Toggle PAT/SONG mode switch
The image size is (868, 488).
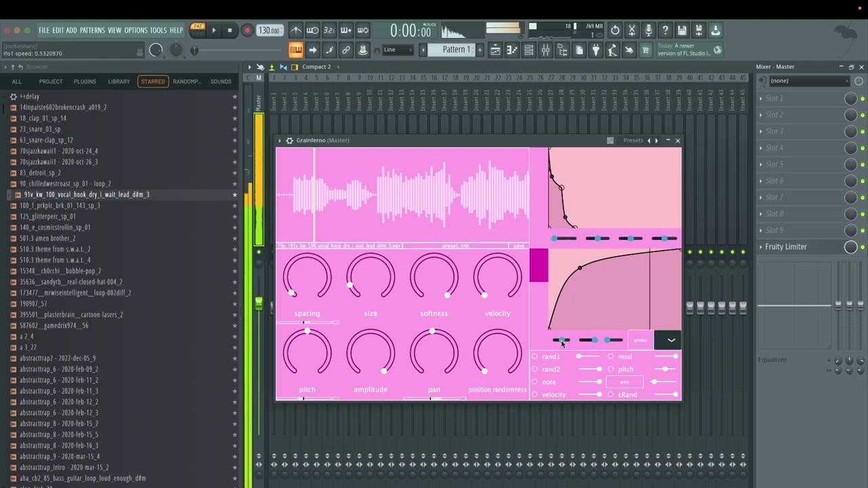coord(197,30)
